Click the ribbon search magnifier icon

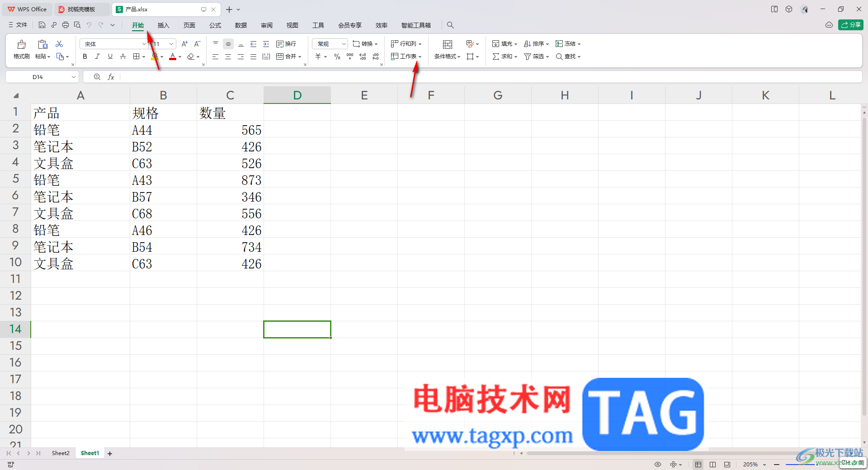coord(450,25)
